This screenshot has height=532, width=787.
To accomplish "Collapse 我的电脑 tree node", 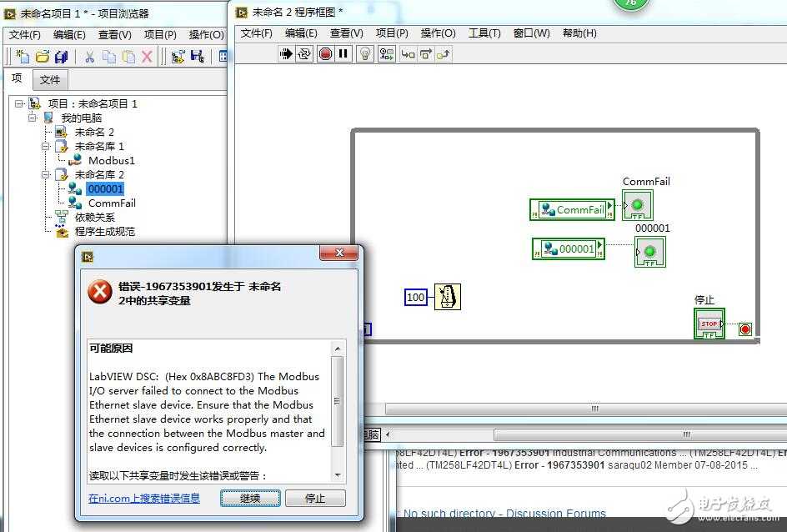I will (33, 118).
